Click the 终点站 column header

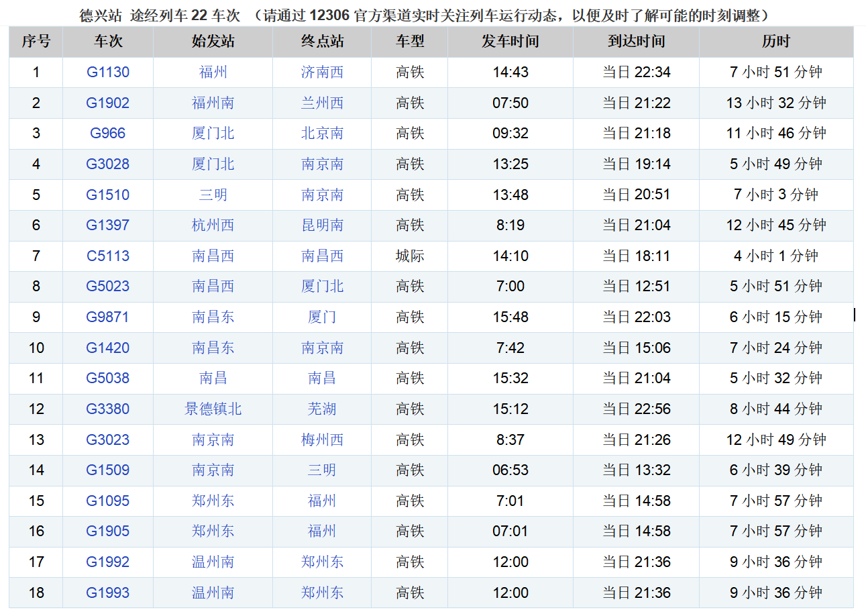pyautogui.click(x=323, y=42)
